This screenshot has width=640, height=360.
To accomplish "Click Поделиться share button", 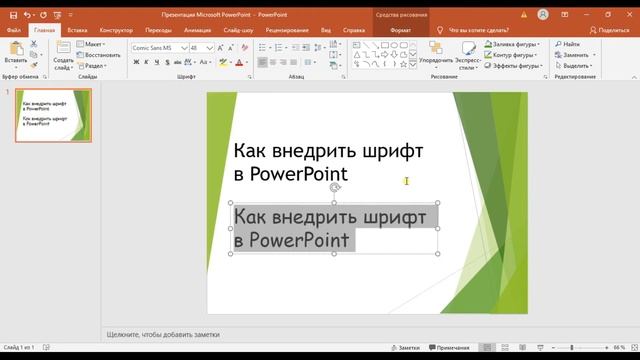I will click(609, 30).
